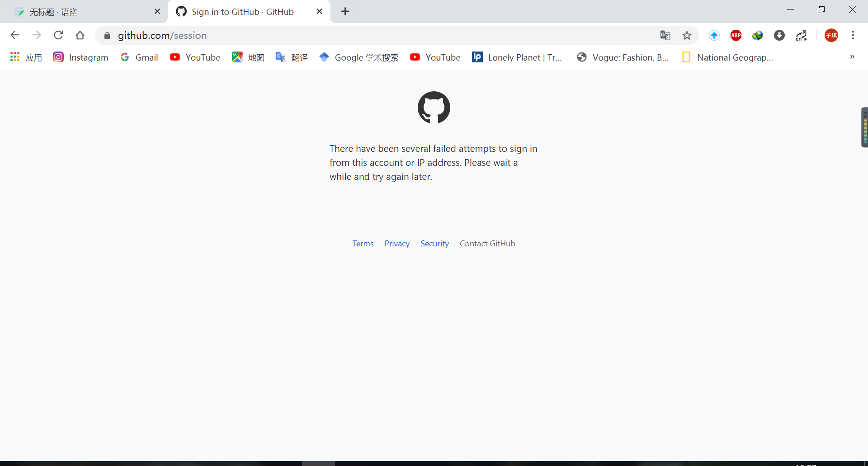Go back to the previous page
Screen dimensions: 868x466
(15, 35)
